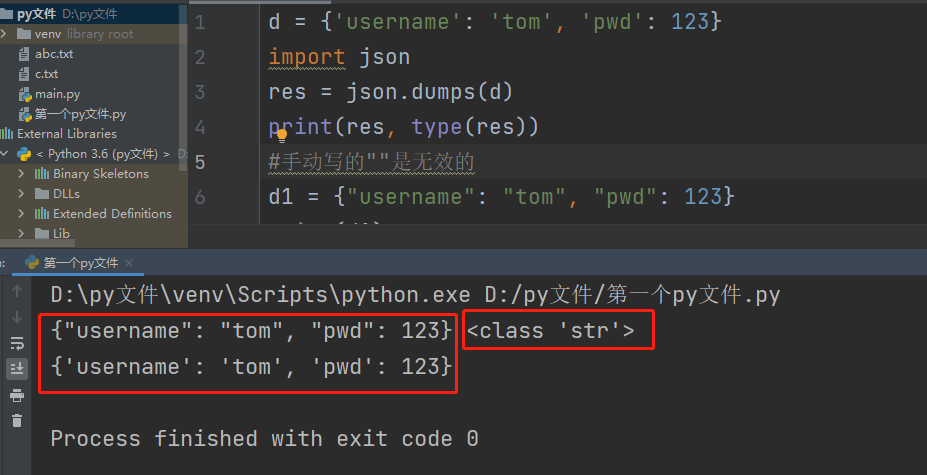927x475 pixels.
Task: Expand the DLLs folder
Action: (x=22, y=194)
